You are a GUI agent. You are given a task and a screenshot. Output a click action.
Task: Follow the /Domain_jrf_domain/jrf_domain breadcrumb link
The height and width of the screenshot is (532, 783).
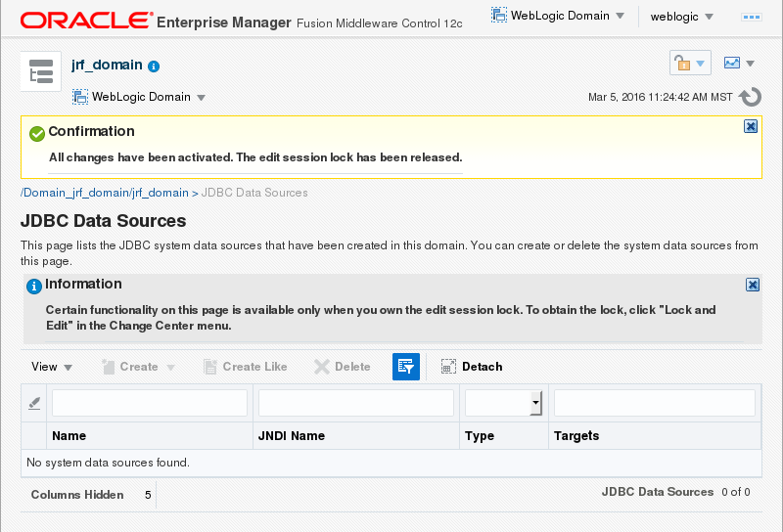click(104, 193)
